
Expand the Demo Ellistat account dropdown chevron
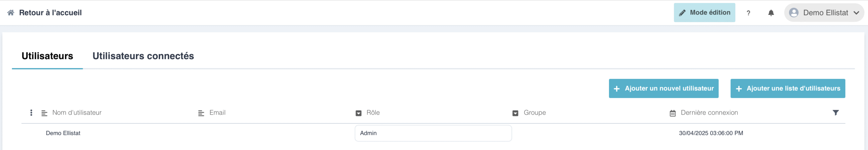click(856, 13)
